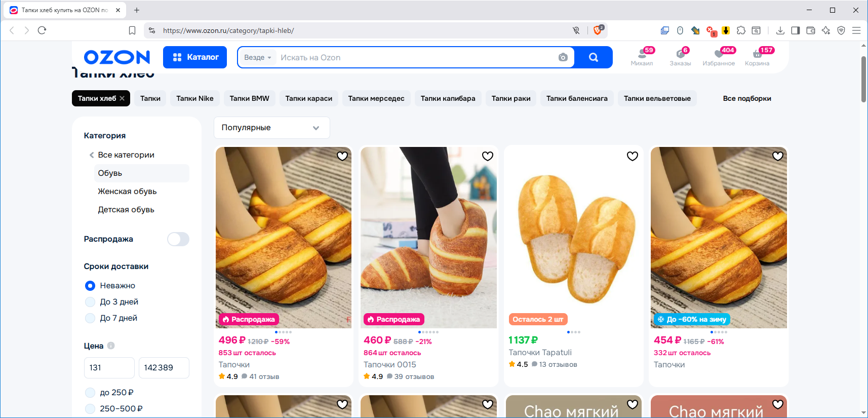Click the camera image search icon
The height and width of the screenshot is (418, 868).
[563, 58]
